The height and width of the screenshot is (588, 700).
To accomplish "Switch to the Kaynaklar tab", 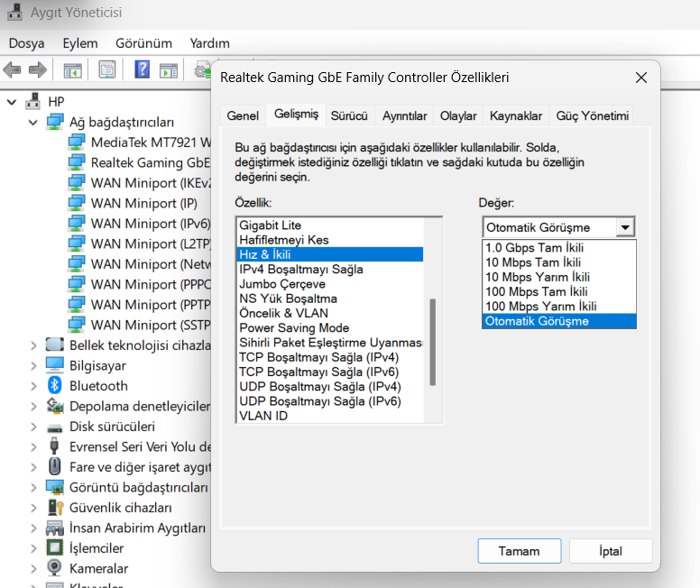I will (x=516, y=115).
